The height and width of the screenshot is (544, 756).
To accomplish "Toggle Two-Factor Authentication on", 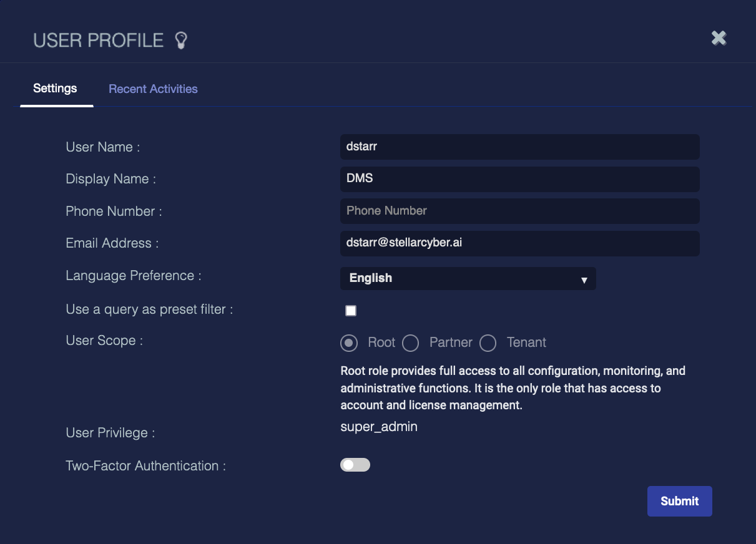I will pos(355,465).
